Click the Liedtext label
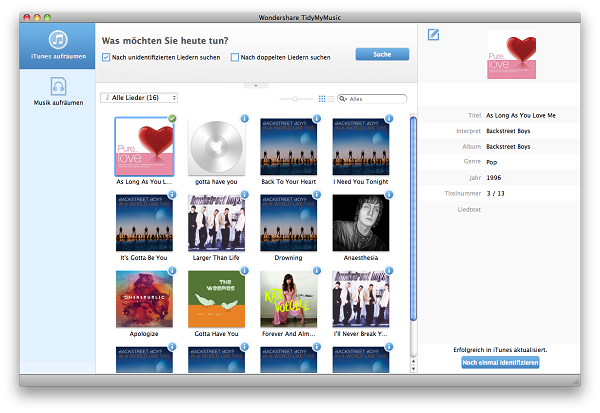The height and width of the screenshot is (413, 600). 469,209
